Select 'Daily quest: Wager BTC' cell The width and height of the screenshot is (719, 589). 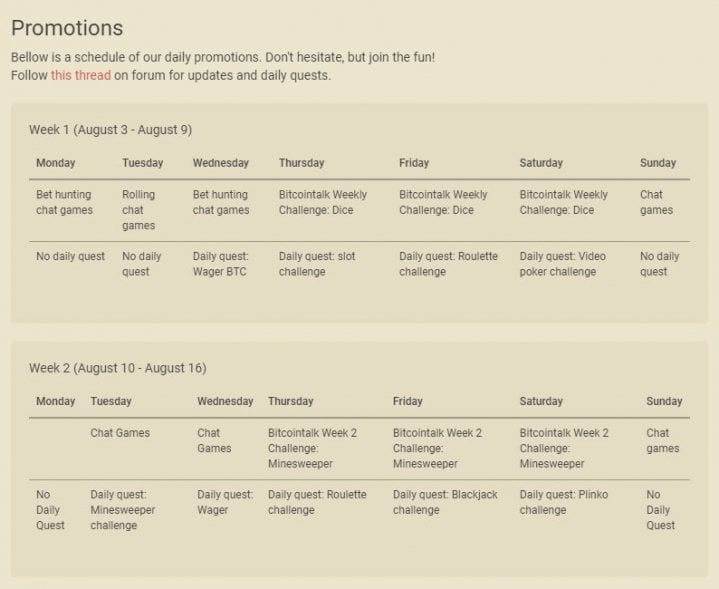pyautogui.click(x=221, y=264)
